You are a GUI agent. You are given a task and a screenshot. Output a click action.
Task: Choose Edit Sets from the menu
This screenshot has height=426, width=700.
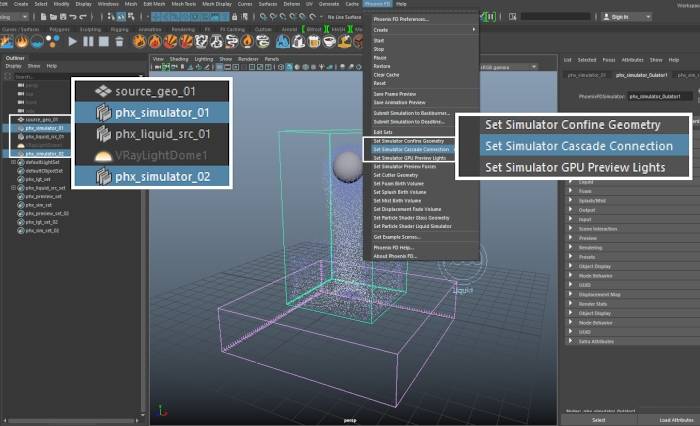coord(383,132)
